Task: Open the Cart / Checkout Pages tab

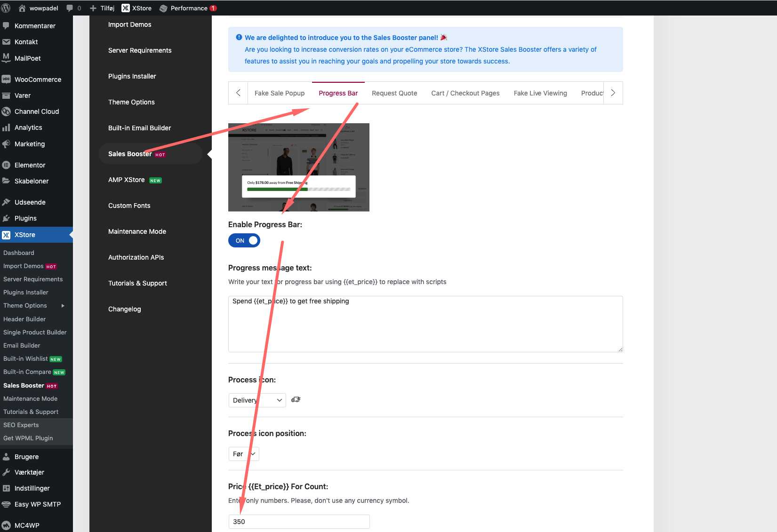Action: click(x=465, y=93)
